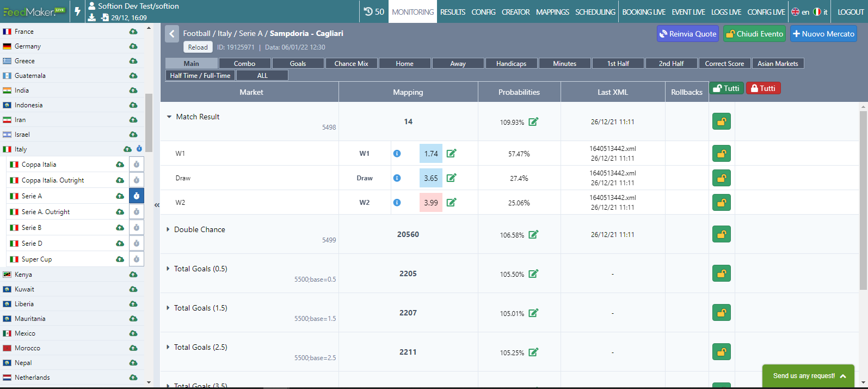Expand the Total Goals (2.5) market
The width and height of the screenshot is (868, 389).
pyautogui.click(x=168, y=347)
